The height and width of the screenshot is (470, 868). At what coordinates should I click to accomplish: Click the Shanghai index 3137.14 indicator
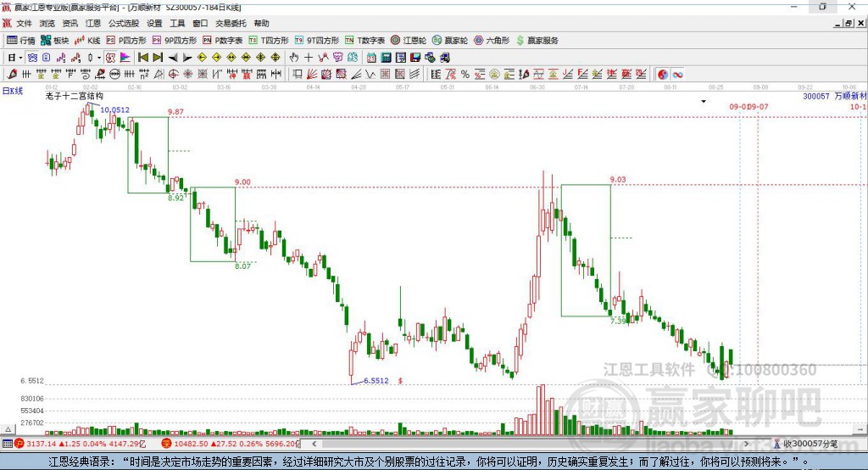coord(79,444)
